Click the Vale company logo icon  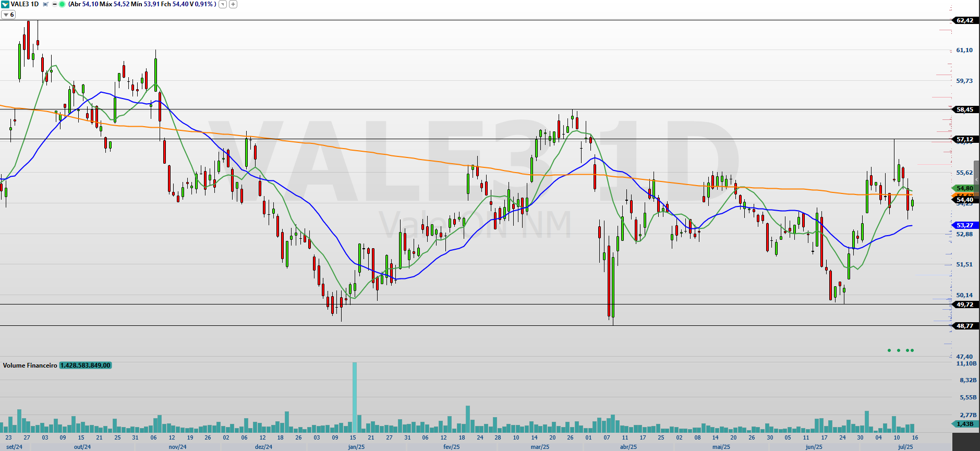pyautogui.click(x=5, y=4)
